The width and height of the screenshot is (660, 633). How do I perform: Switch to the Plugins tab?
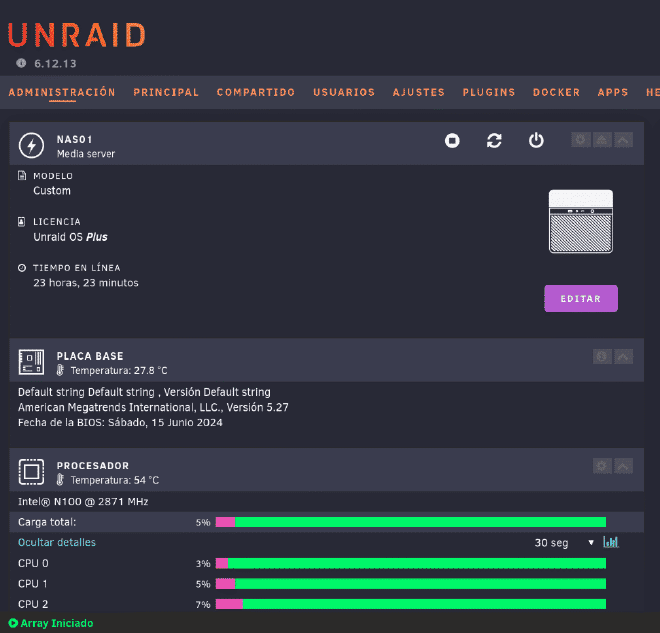coord(489,92)
